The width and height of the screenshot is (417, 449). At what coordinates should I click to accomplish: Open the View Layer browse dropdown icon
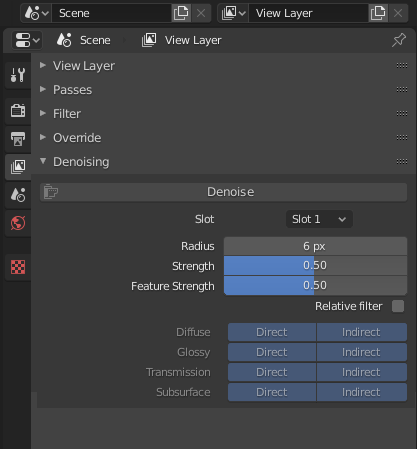pos(233,13)
